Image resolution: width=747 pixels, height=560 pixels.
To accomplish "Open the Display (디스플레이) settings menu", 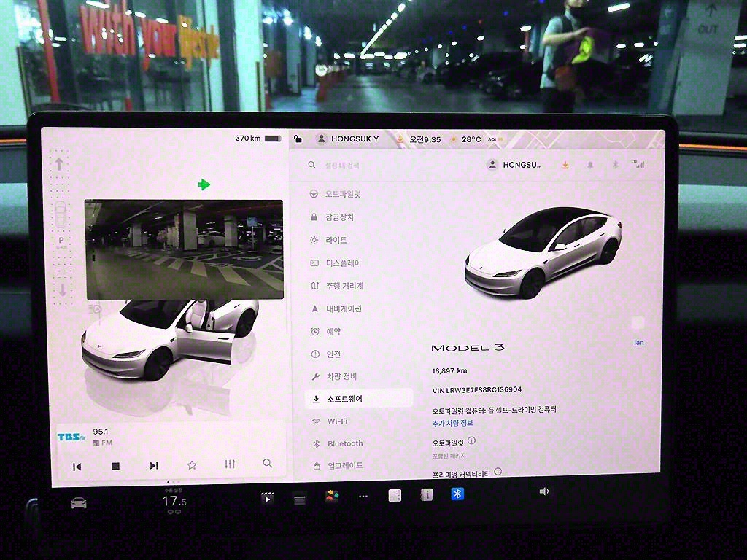I will (x=336, y=262).
